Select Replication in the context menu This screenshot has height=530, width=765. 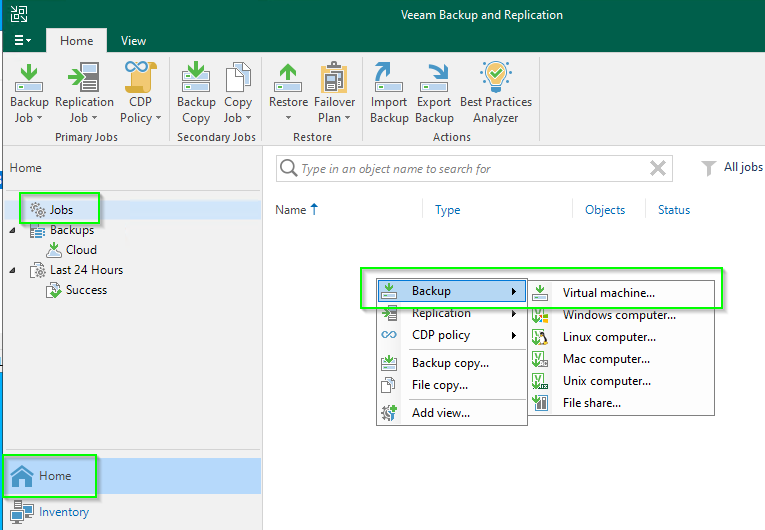pyautogui.click(x=452, y=313)
